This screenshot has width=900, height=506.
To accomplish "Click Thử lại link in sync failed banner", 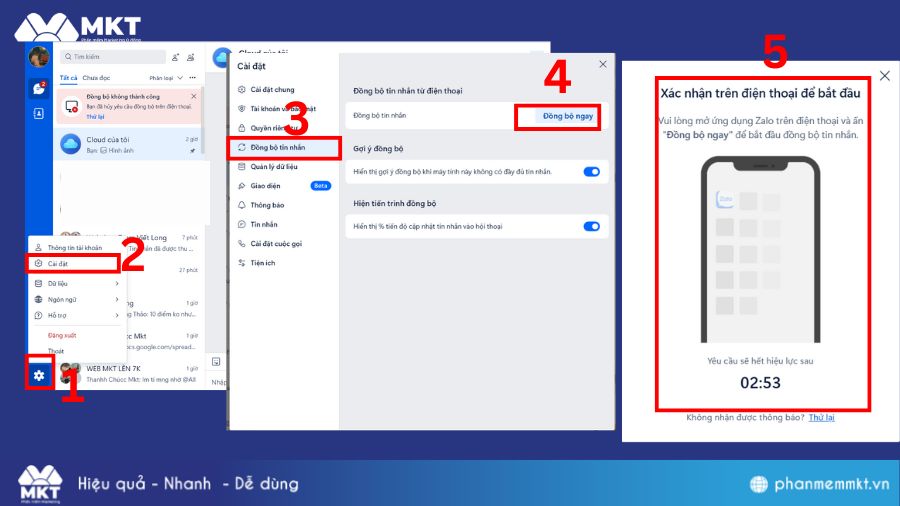I will pos(95,116).
